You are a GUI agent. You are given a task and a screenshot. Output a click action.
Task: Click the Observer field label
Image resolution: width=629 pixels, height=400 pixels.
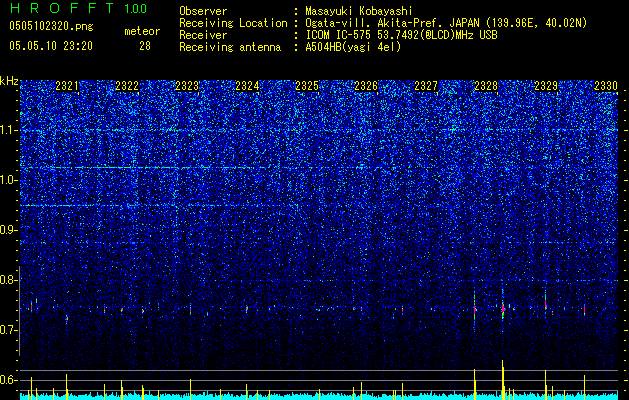click(x=203, y=11)
